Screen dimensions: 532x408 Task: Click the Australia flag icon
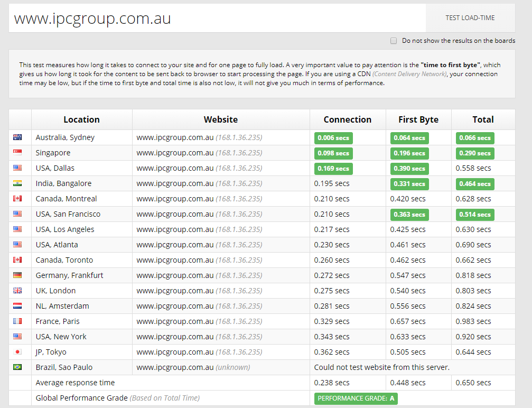tap(17, 137)
